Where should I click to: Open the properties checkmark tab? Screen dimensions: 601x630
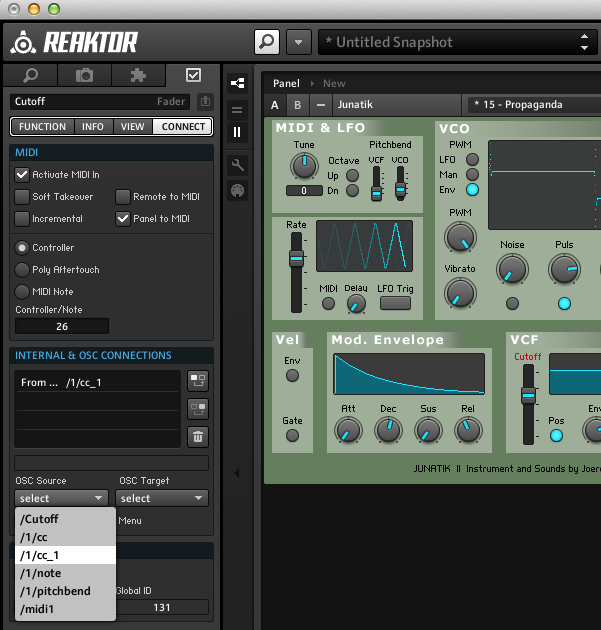(193, 75)
